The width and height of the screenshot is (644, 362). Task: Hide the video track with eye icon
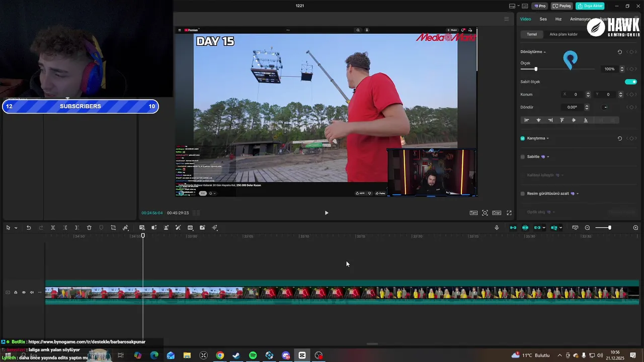pyautogui.click(x=24, y=292)
